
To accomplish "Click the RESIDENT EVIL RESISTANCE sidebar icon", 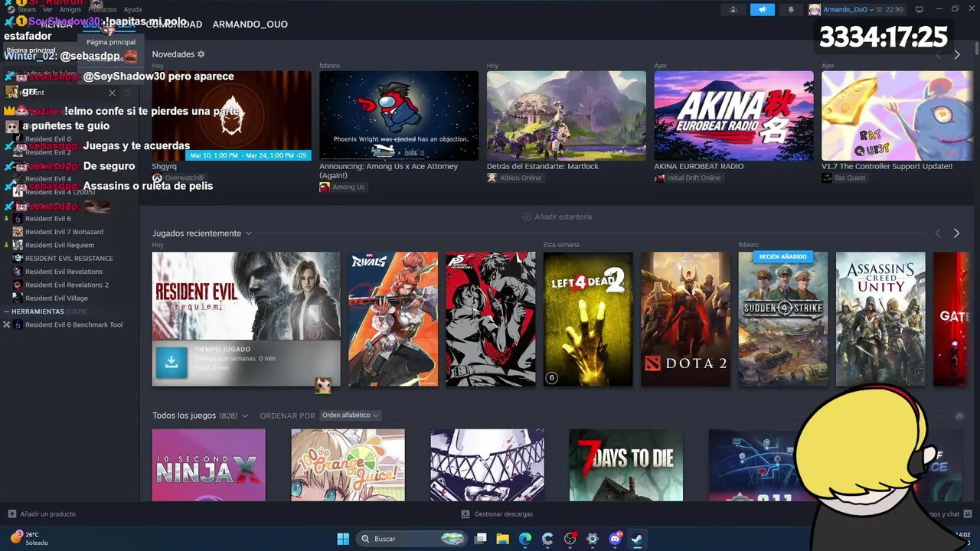I will tap(18, 259).
